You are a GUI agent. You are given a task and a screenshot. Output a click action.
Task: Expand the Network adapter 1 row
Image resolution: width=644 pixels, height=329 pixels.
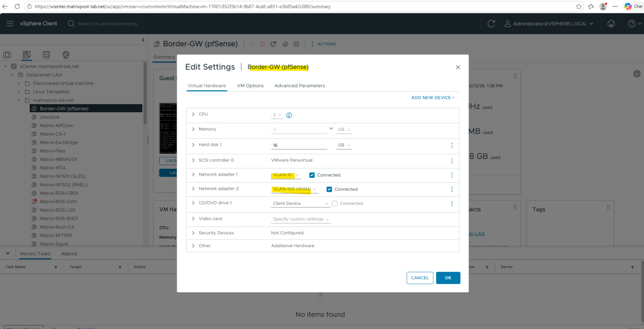click(193, 174)
